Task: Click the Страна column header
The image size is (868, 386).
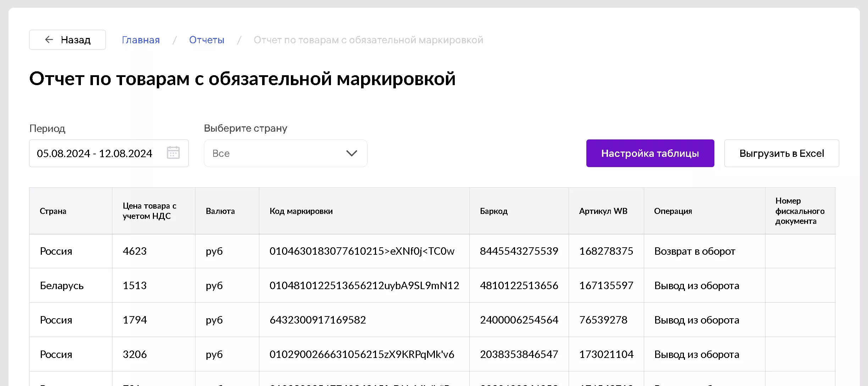Action: pos(53,211)
